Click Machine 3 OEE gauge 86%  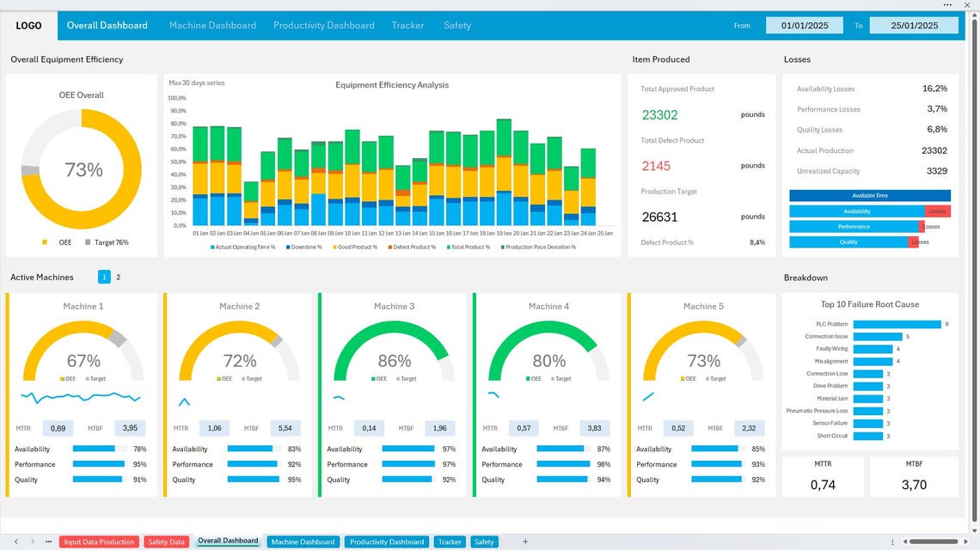tap(394, 352)
